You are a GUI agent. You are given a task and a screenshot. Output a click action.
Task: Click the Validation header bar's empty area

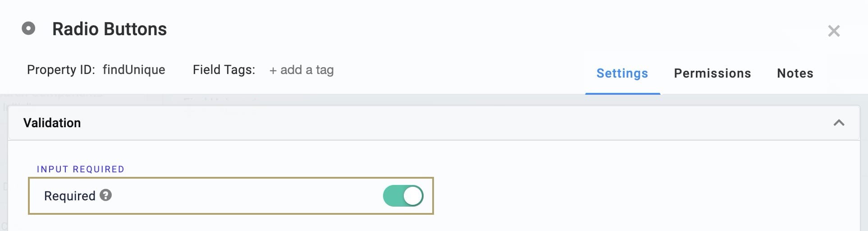pos(451,123)
